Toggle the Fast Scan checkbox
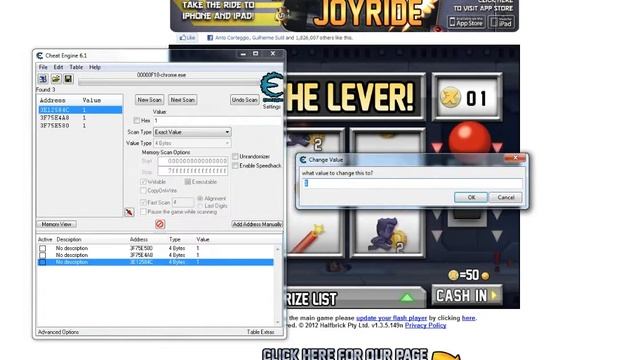Image resolution: width=640 pixels, height=360 pixels. click(x=143, y=202)
